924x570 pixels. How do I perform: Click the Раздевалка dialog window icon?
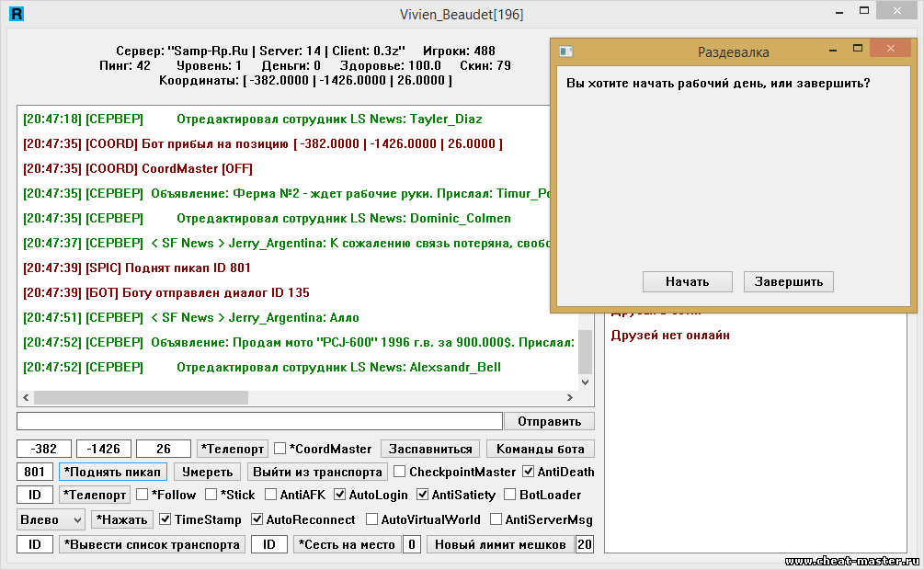click(566, 52)
